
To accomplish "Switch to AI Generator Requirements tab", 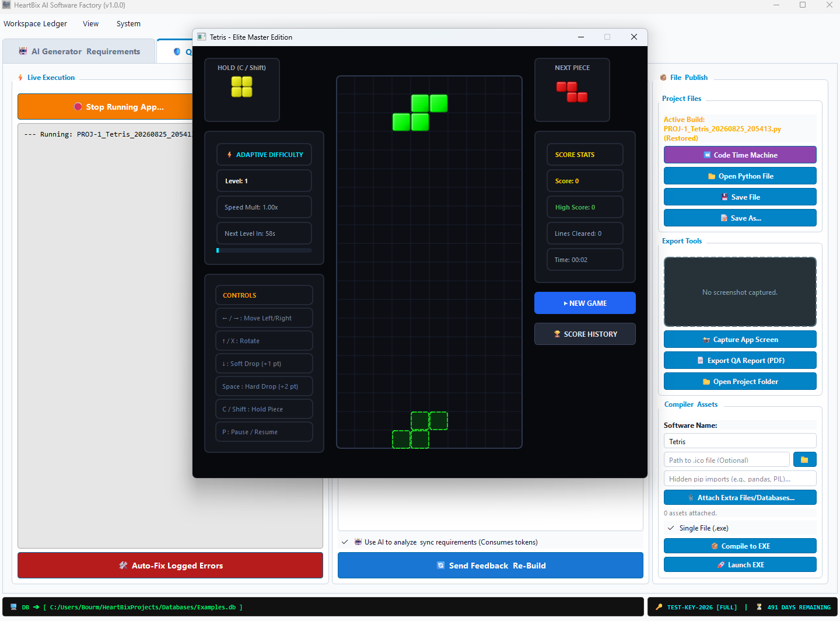I will (79, 51).
